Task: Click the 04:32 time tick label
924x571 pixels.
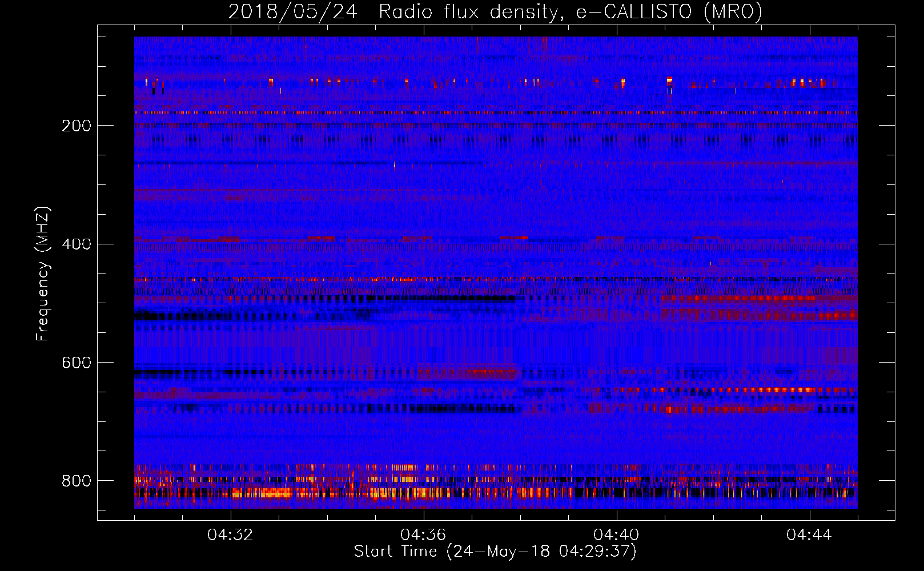Action: click(230, 534)
